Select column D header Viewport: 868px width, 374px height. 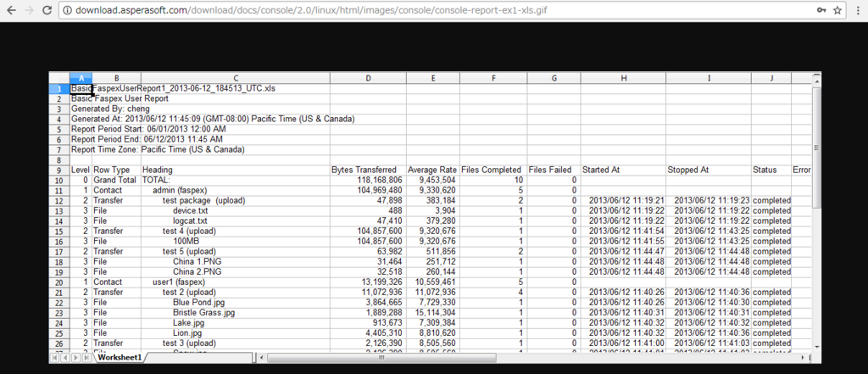tap(368, 78)
